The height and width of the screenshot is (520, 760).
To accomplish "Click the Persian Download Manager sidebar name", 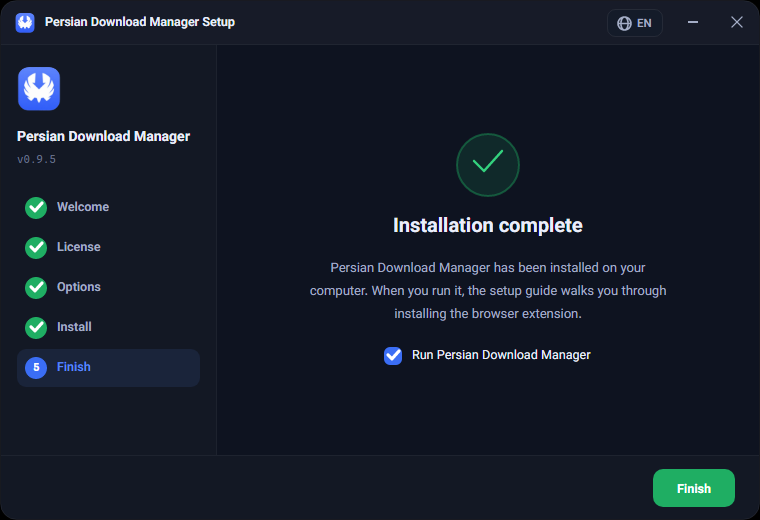I will [x=103, y=136].
